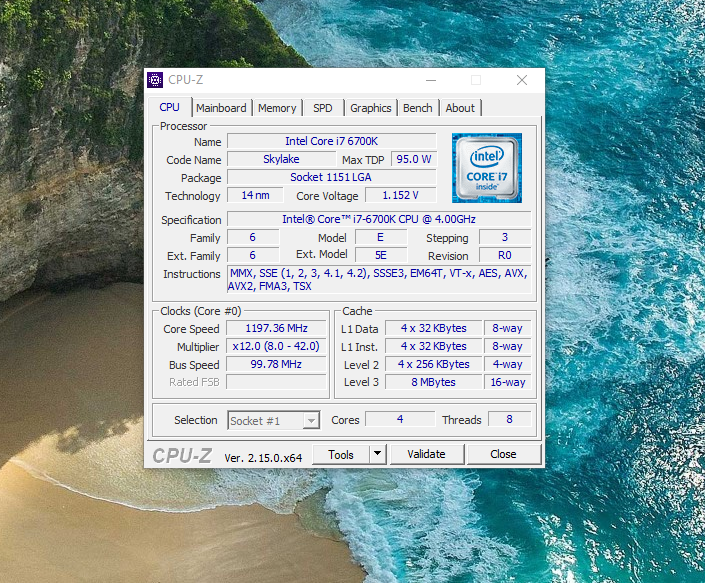
Task: Go to the Graphics tab
Action: click(370, 108)
